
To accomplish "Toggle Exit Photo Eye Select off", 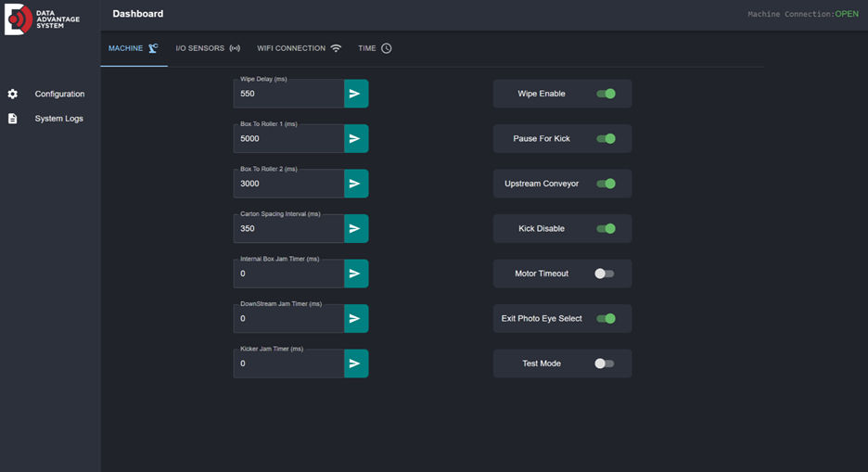I will click(x=606, y=318).
